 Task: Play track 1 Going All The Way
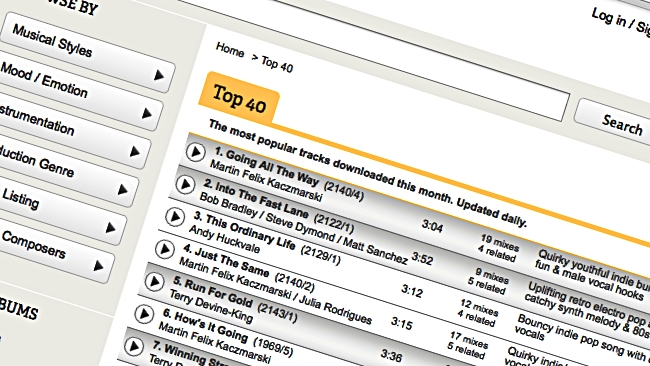[x=195, y=152]
